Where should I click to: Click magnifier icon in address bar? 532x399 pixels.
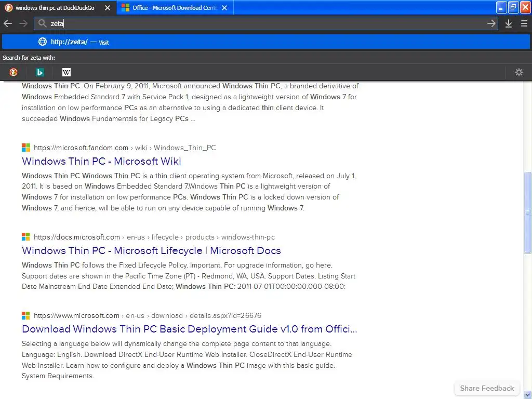coord(42,23)
